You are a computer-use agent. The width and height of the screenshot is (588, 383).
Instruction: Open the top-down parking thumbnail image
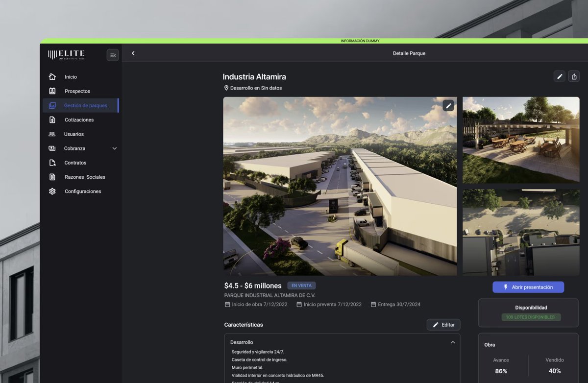[521, 233]
